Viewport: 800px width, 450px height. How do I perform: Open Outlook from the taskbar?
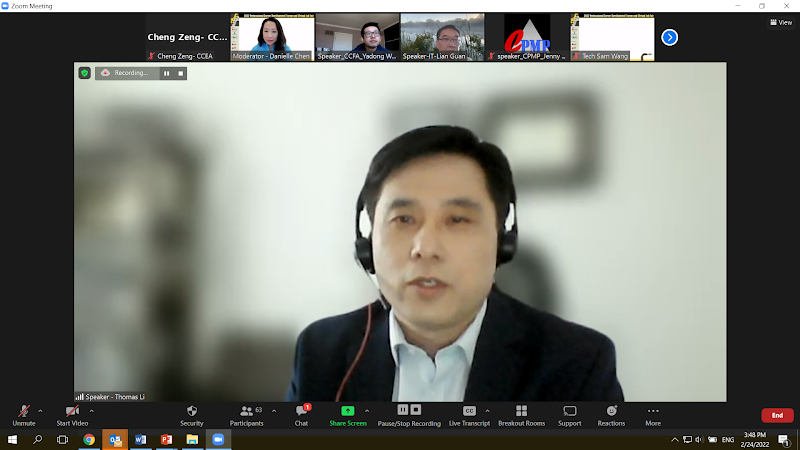tap(115, 439)
